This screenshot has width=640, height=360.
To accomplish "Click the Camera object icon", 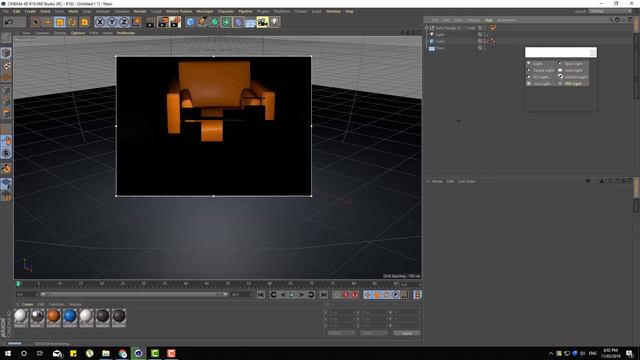I will (262, 22).
